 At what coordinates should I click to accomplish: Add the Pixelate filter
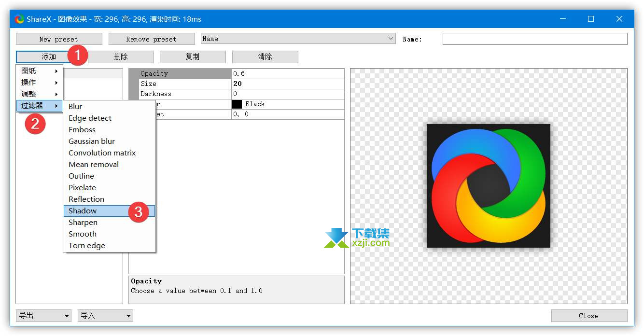point(110,188)
